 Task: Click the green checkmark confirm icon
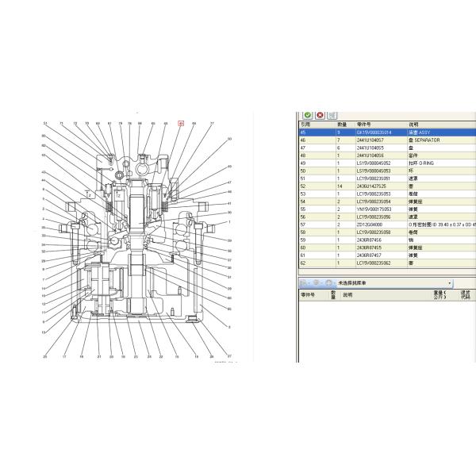pos(306,116)
